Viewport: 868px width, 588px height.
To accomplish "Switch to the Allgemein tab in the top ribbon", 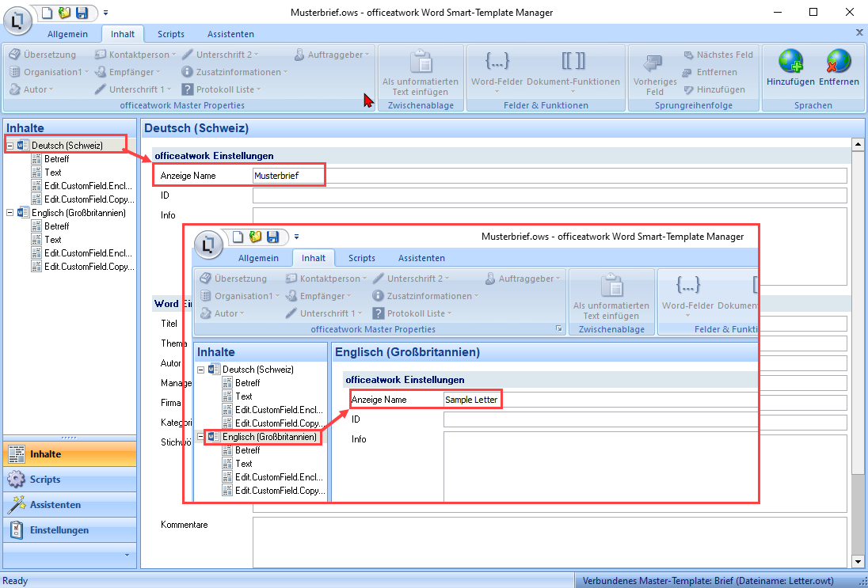I will 67,34.
